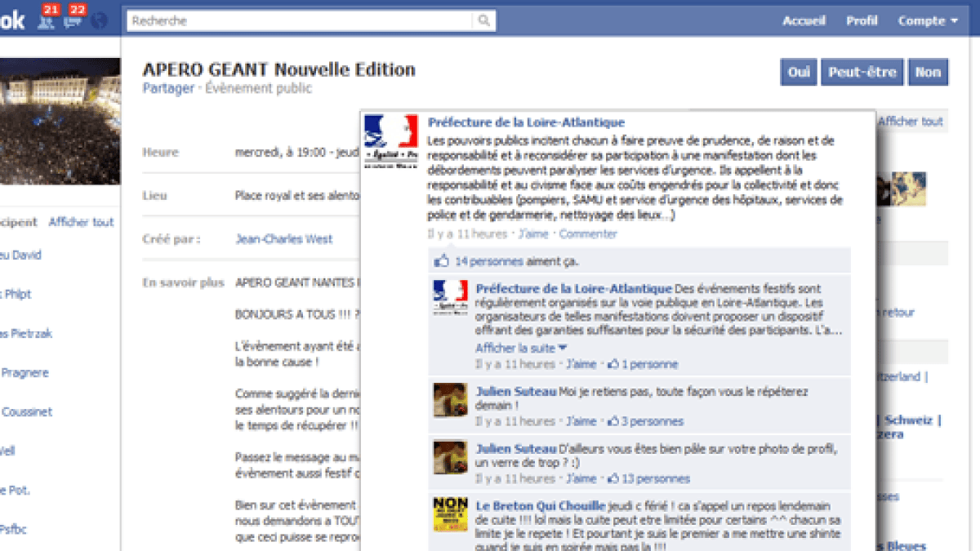Like Julien Suteau's 'D'ailleurs vous êtes' comment

(581, 479)
